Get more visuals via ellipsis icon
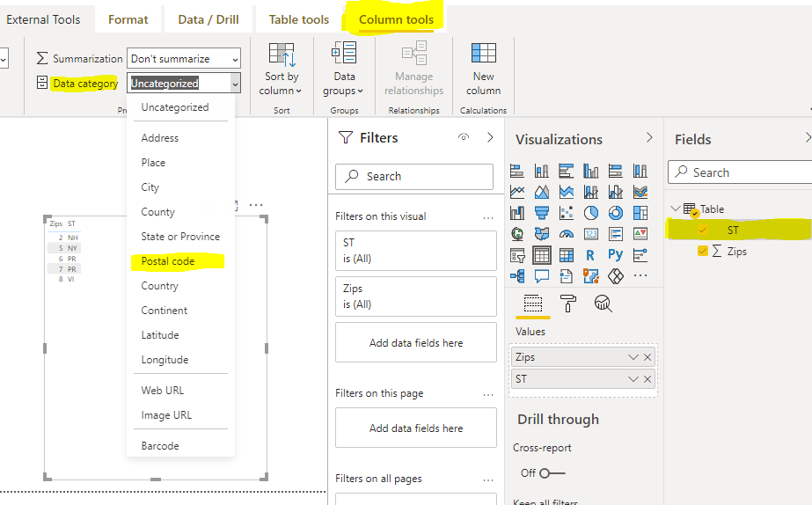Viewport: 812px width, 505px height. click(640, 275)
